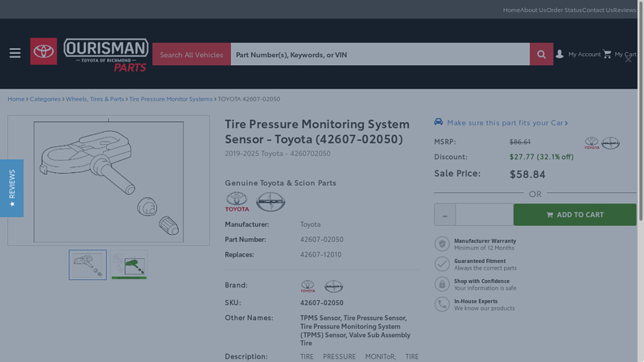Click '2019-2025 Toyota - 4260702050' subtitle
The width and height of the screenshot is (644, 362).
click(278, 154)
